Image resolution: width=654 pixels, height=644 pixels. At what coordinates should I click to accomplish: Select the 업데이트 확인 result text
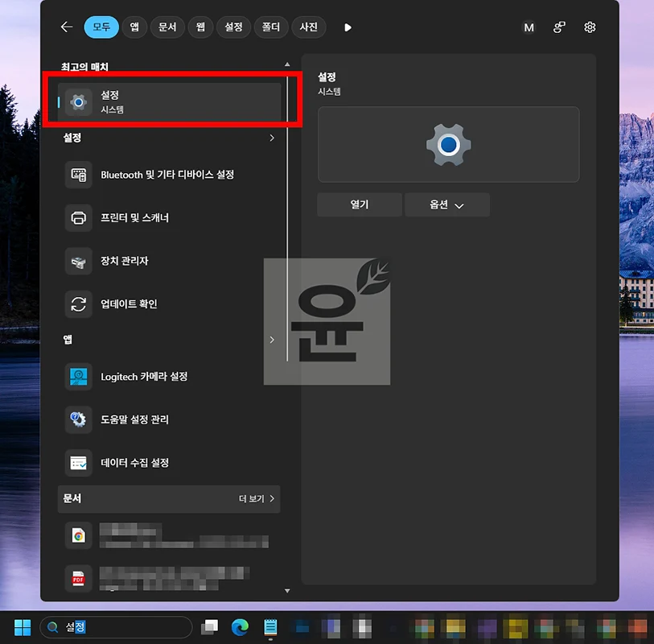[x=129, y=303]
